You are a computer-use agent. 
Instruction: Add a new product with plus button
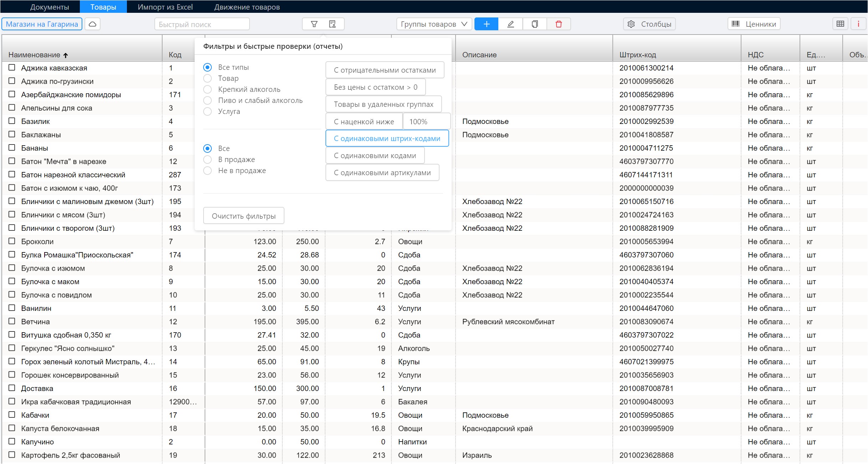click(486, 24)
